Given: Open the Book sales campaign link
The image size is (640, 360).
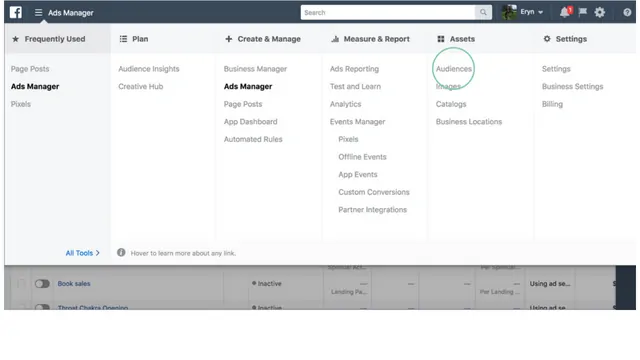Looking at the screenshot, I should 74,283.
